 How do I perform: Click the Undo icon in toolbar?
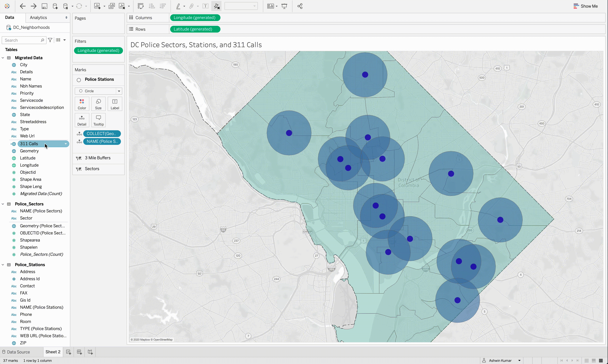click(x=23, y=6)
